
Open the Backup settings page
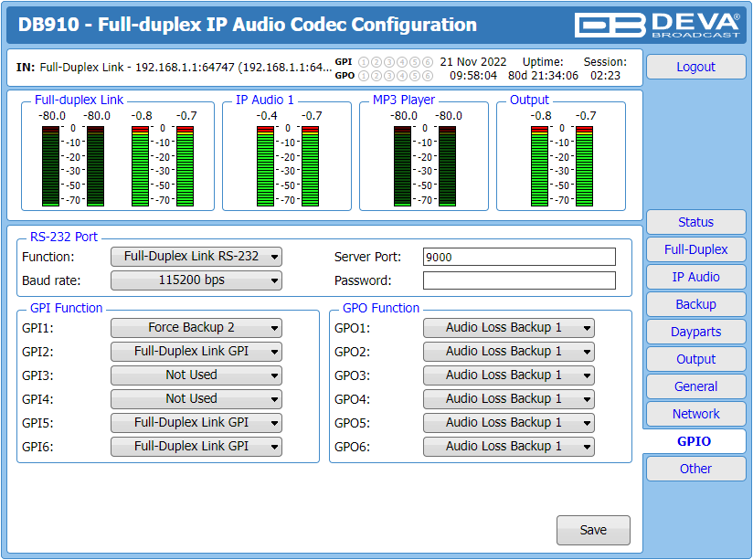pyautogui.click(x=695, y=304)
